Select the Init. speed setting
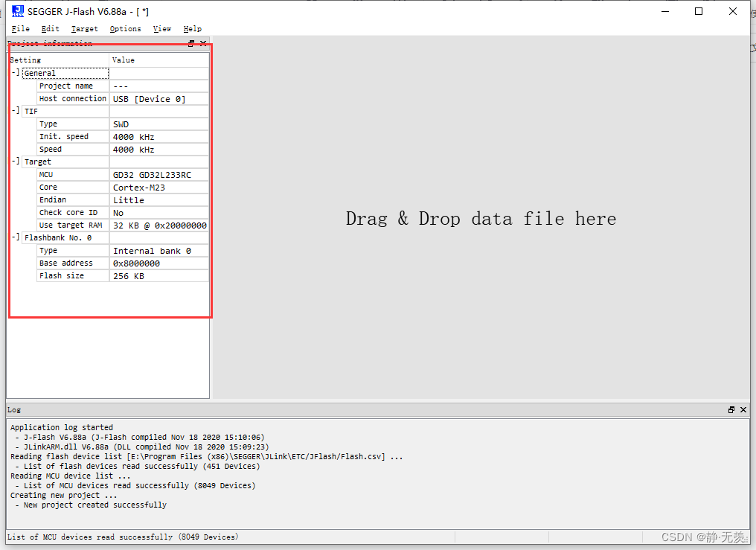Viewport: 756px width, 550px height. coord(73,136)
